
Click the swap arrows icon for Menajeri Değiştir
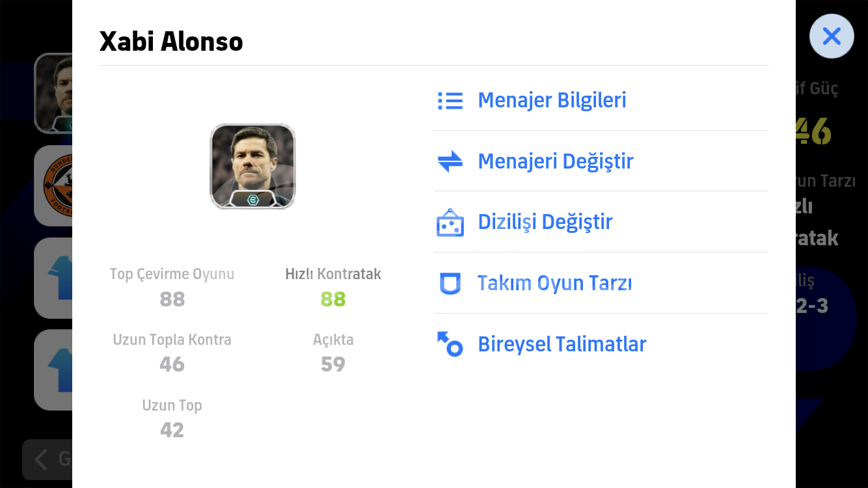pos(450,161)
